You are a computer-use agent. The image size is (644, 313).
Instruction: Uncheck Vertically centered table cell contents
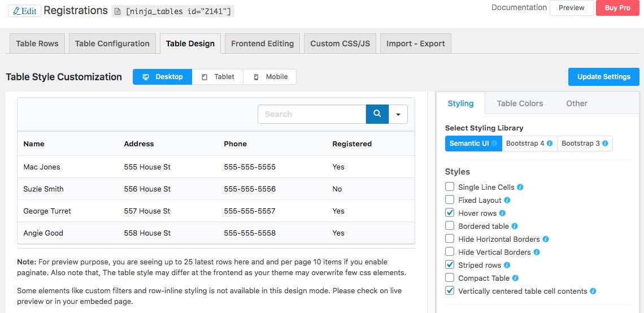pos(450,291)
